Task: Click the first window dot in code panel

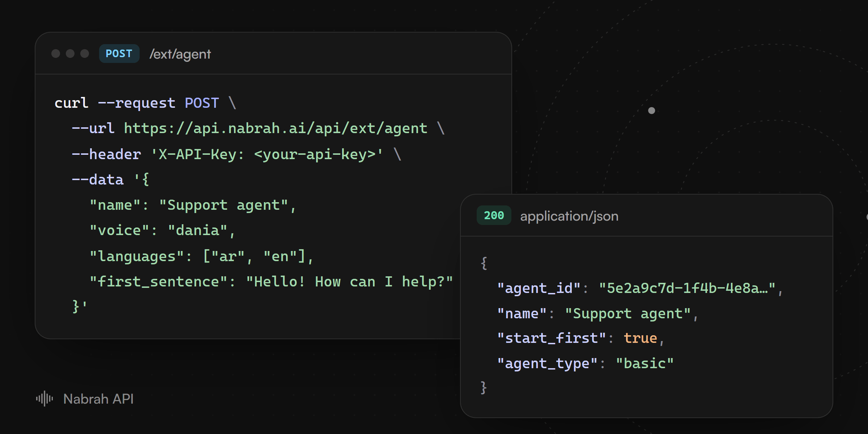Action: [x=56, y=54]
